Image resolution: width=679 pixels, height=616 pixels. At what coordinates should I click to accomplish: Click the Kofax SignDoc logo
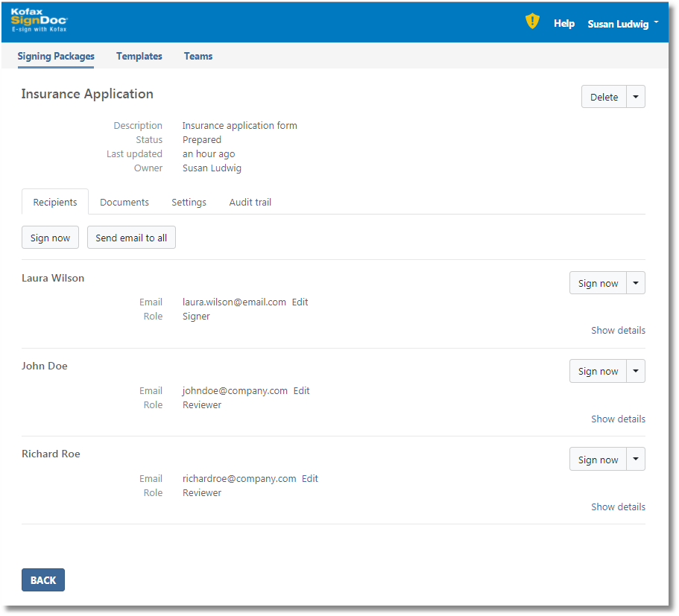40,21
